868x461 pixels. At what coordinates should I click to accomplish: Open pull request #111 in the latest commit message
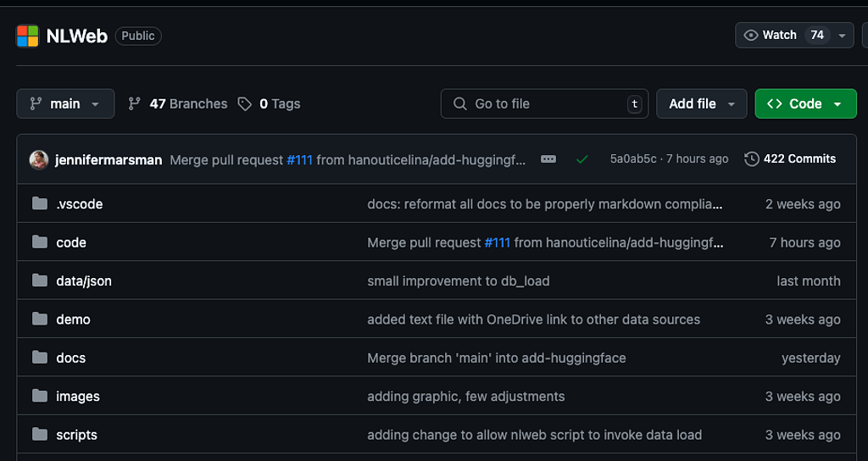[299, 160]
